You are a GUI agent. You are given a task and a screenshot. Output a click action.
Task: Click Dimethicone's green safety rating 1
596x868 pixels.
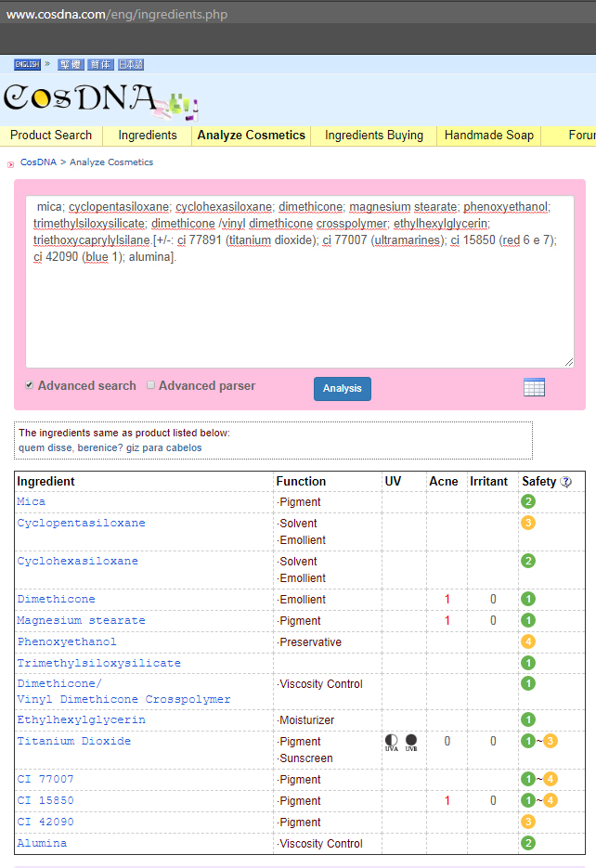[528, 599]
